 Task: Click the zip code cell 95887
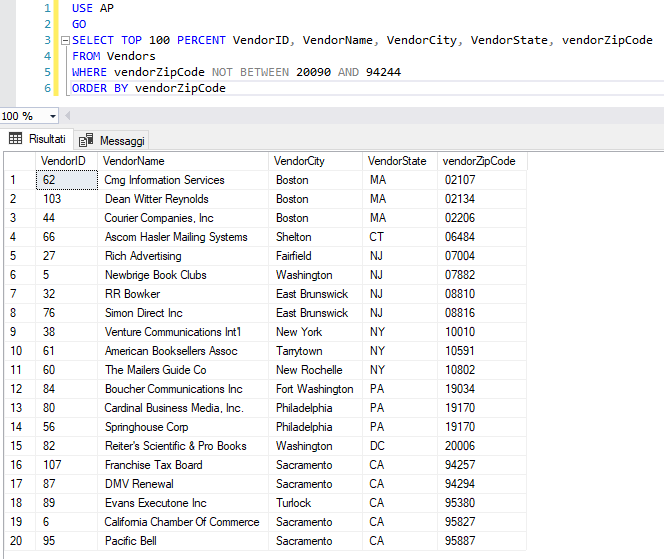pos(482,541)
